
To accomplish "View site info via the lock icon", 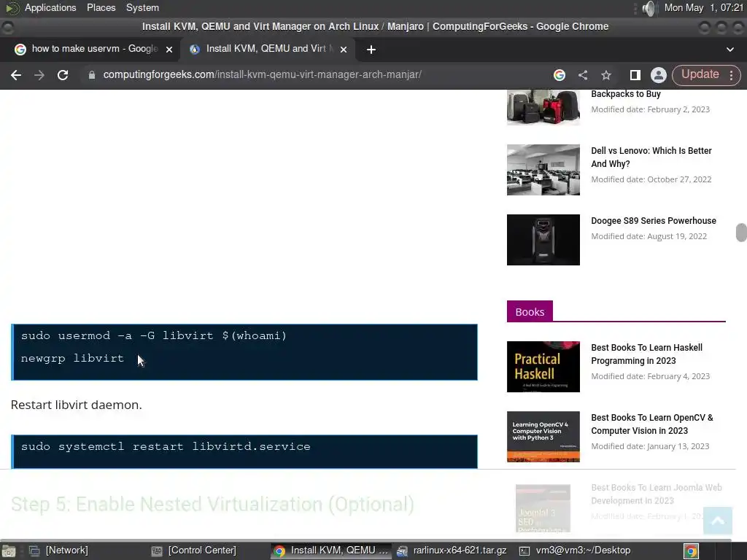I will pyautogui.click(x=91, y=75).
